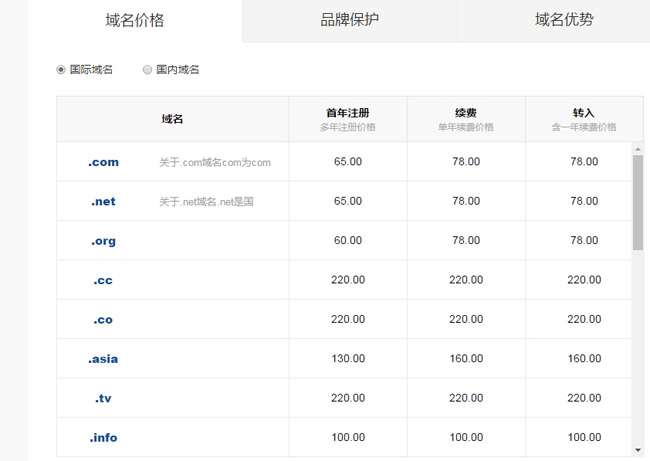Open the 域名优势 tab

(564, 20)
